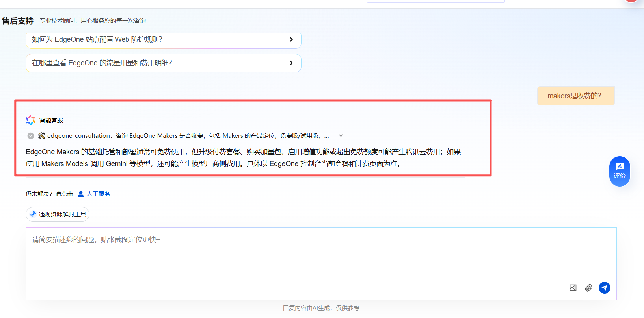Click the 智能客服 assistant logo icon
The image size is (644, 318).
(x=30, y=120)
